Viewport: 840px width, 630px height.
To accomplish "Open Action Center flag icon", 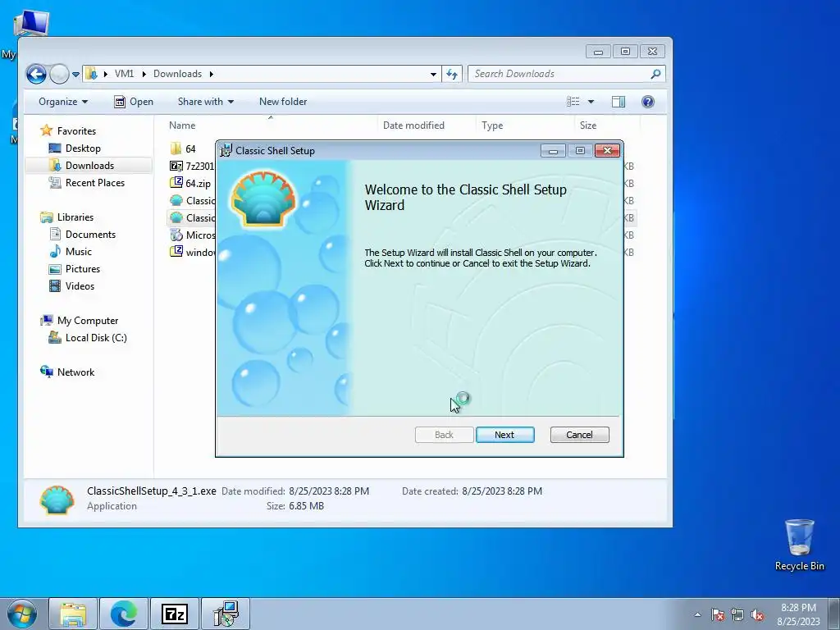I will pos(718,614).
